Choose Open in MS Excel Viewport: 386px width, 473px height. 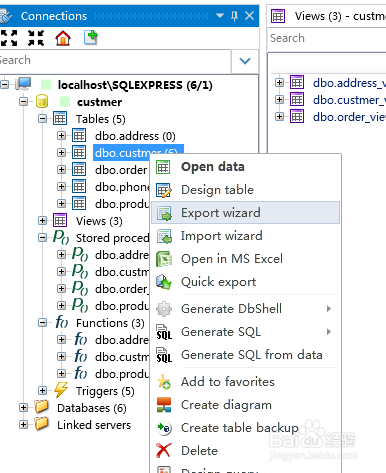coord(245,259)
